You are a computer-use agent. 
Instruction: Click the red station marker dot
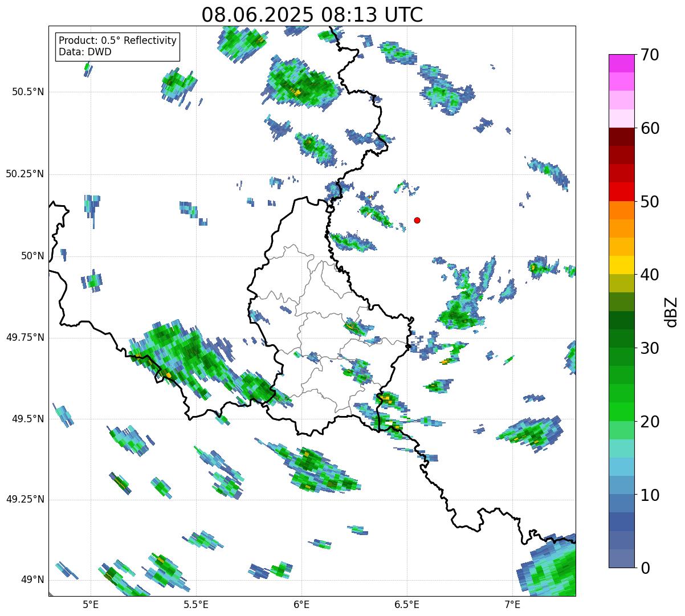pos(417,220)
